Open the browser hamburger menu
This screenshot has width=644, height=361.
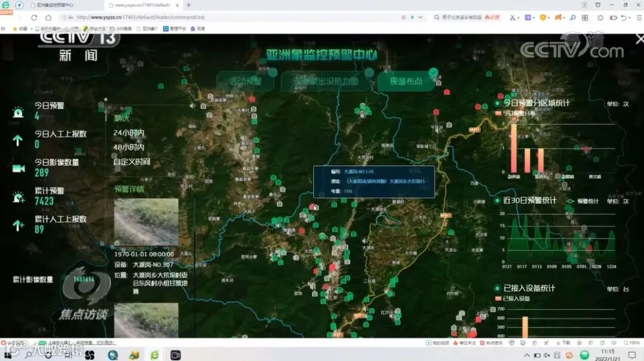click(x=639, y=18)
